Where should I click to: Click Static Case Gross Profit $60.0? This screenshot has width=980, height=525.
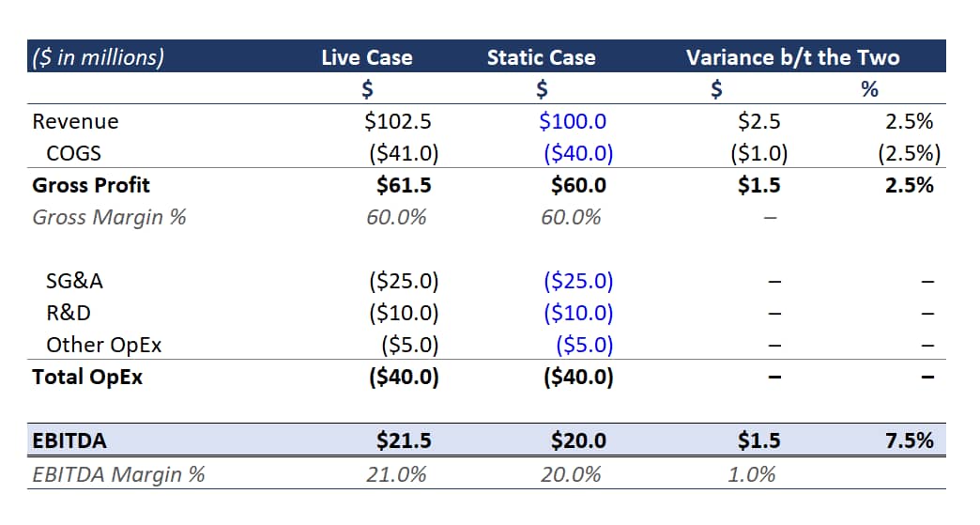tap(578, 185)
